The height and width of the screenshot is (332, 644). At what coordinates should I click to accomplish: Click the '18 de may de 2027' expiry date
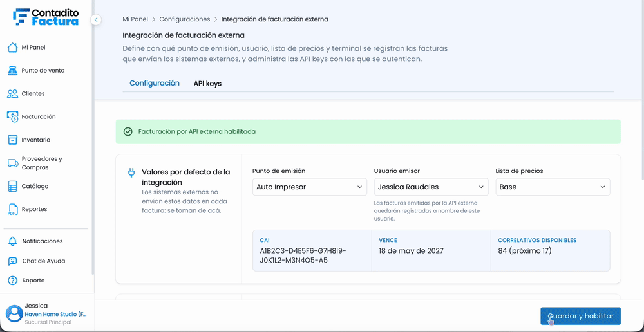411,251
